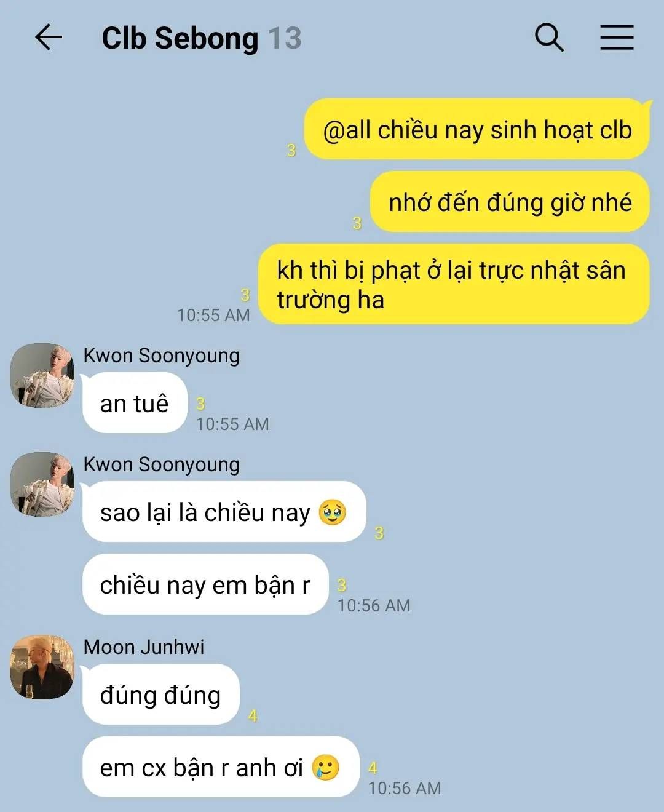Tap the back arrow icon

click(49, 38)
